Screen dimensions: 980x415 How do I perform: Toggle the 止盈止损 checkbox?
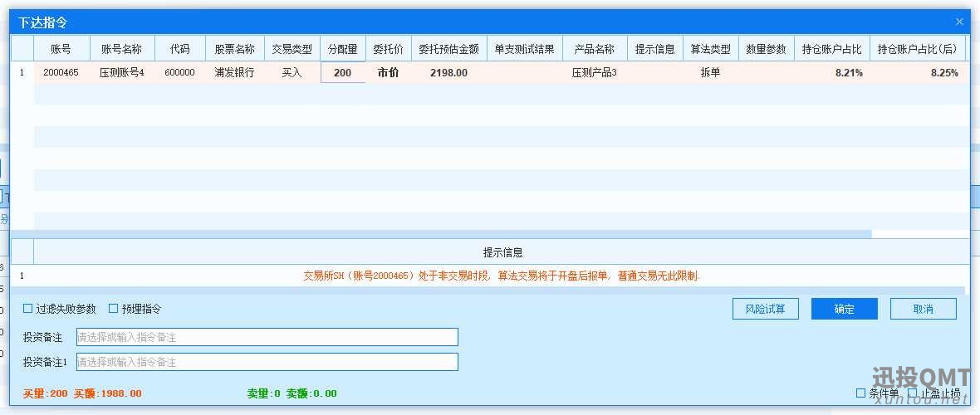pyautogui.click(x=912, y=393)
